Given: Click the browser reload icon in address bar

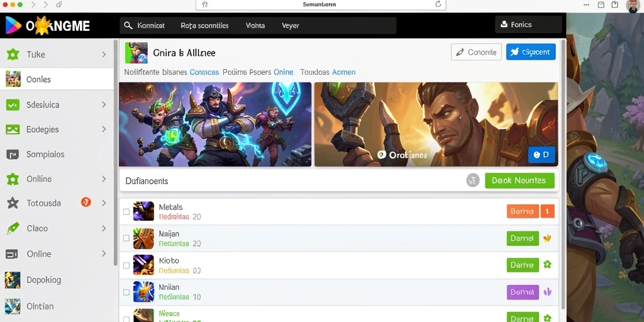Looking at the screenshot, I should point(438,4).
